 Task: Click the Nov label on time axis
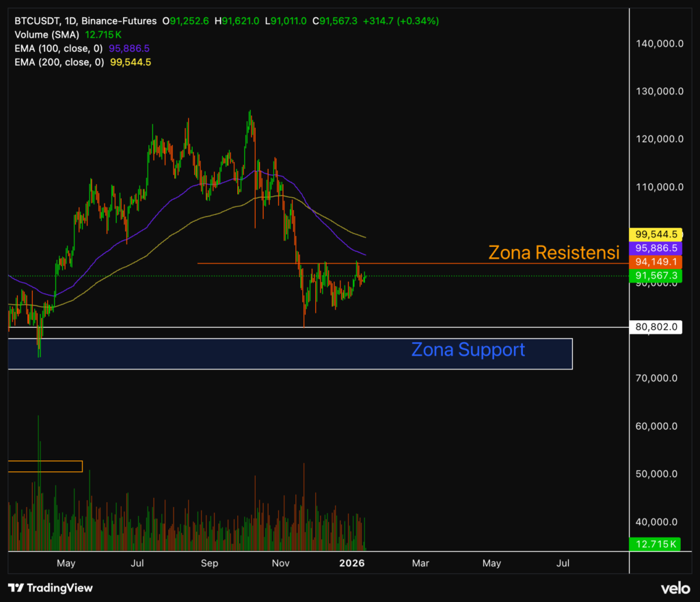[280, 563]
